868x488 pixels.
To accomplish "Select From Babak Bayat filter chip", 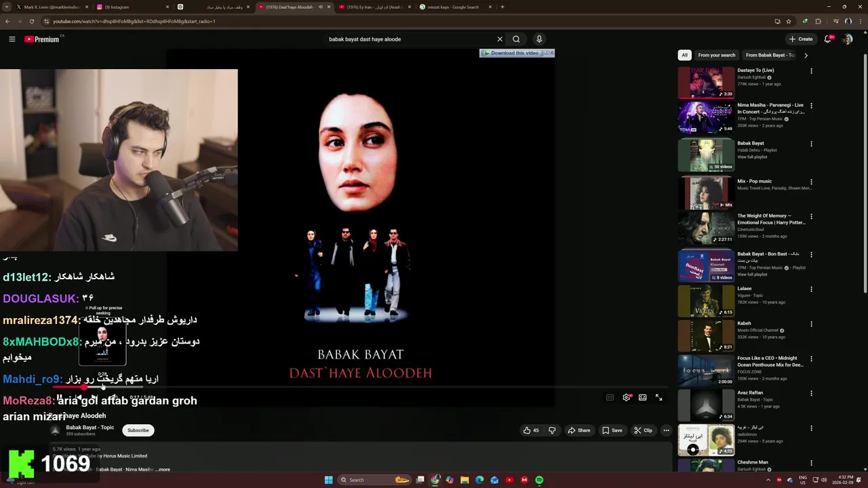I will pos(770,55).
